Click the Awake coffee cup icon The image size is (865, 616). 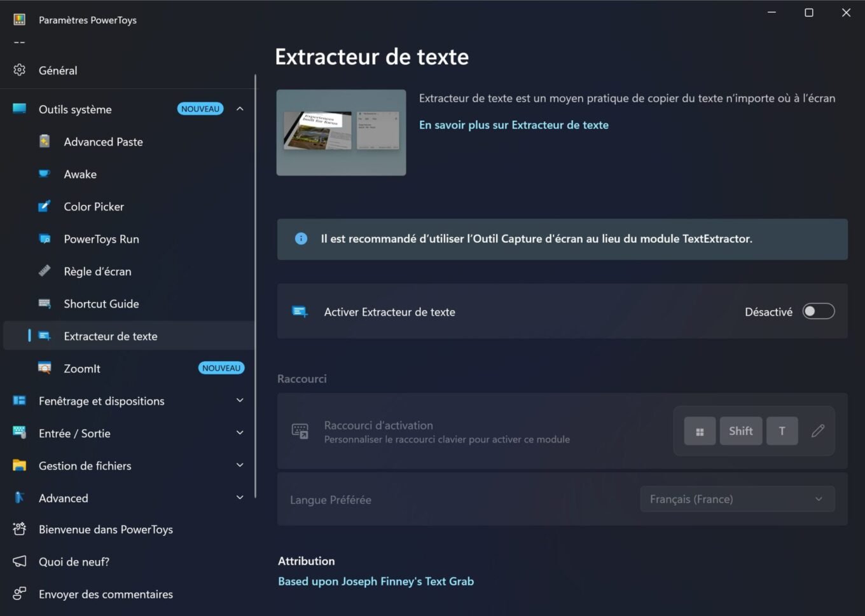pos(45,174)
